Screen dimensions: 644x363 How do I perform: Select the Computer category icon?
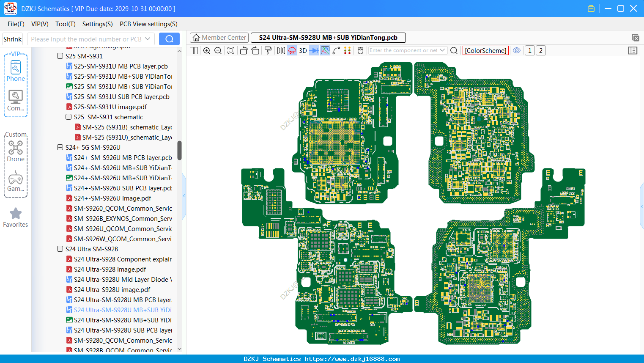point(16,101)
